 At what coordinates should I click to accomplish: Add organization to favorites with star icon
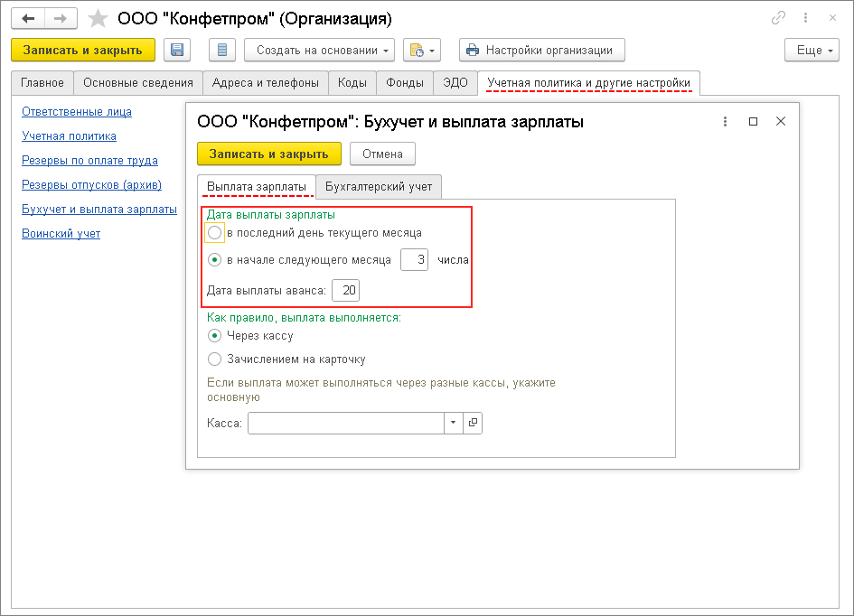click(x=98, y=18)
